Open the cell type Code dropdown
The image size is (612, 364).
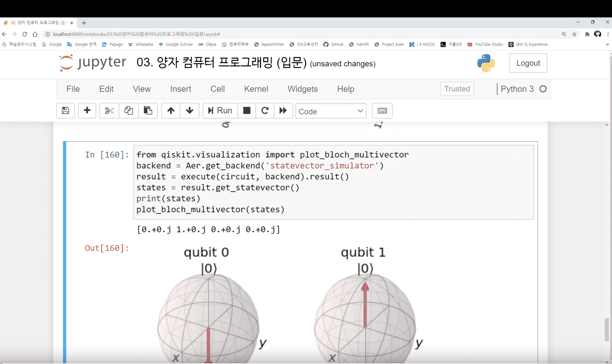331,111
